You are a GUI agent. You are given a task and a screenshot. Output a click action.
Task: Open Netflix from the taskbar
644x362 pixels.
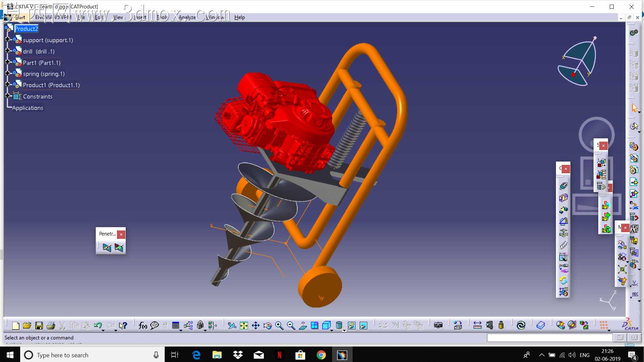(x=279, y=355)
